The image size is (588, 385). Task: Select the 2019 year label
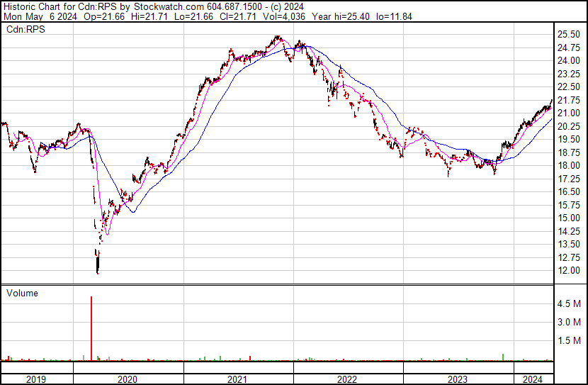[x=36, y=379]
